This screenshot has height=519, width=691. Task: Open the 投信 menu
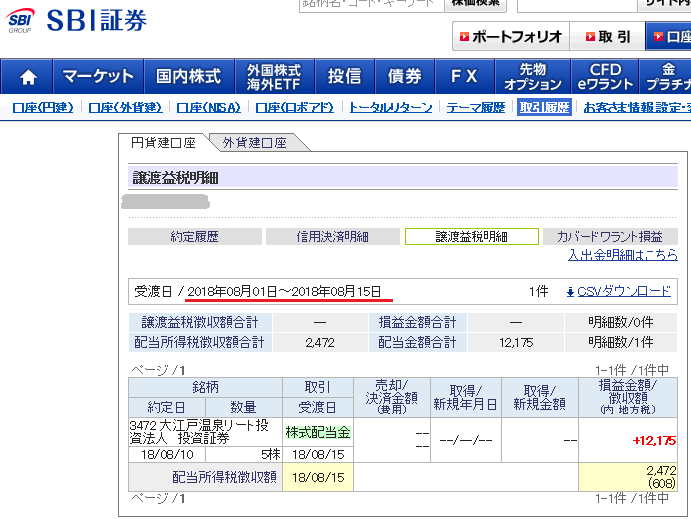tap(344, 77)
